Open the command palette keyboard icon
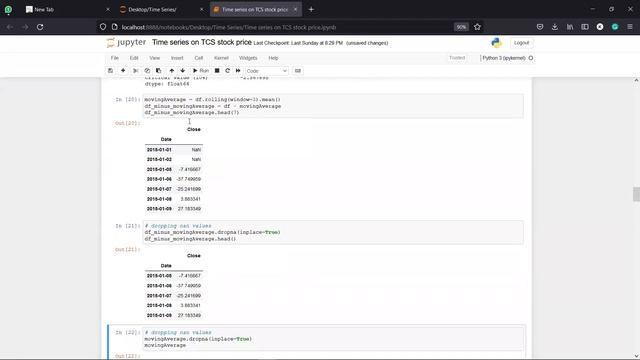The image size is (640, 360). pos(298,71)
